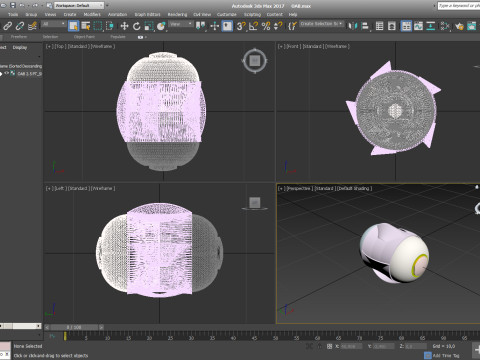Click time slider previous frame arrow

click(47, 327)
